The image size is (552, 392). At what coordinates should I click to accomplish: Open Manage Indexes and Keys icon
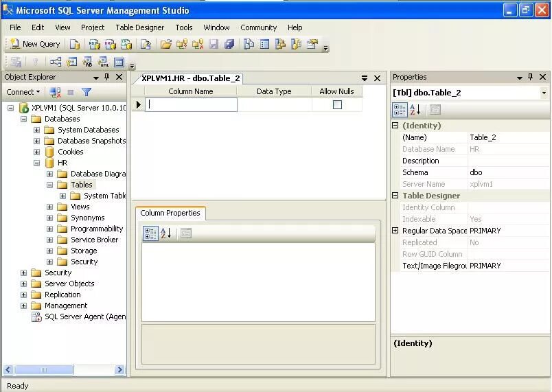point(71,62)
